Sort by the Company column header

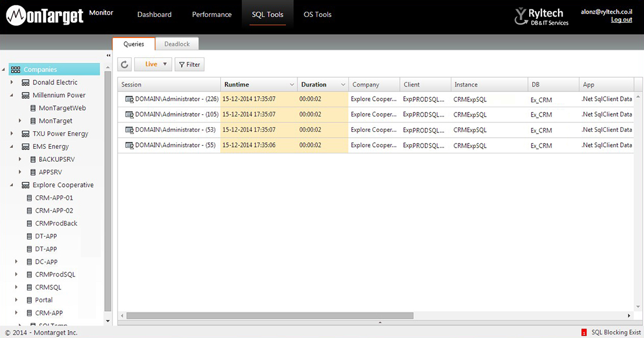point(374,84)
